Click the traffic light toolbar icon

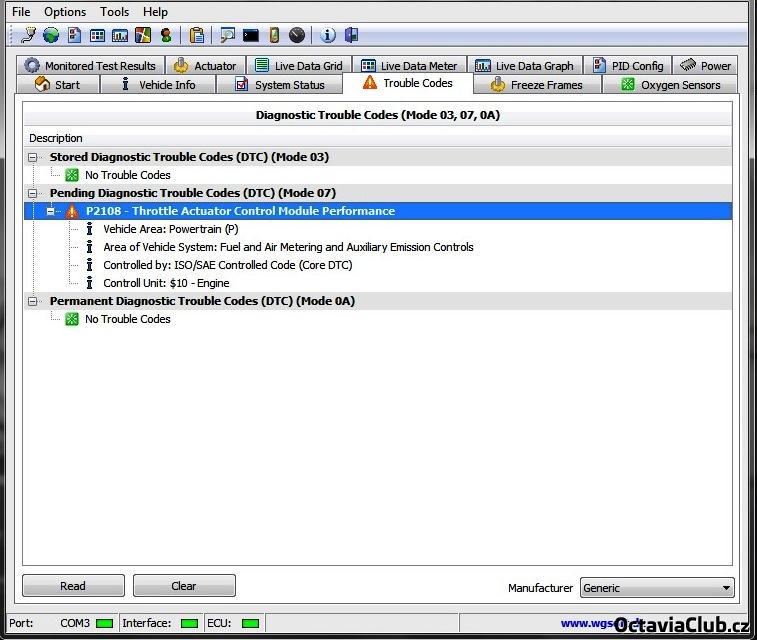[x=166, y=36]
